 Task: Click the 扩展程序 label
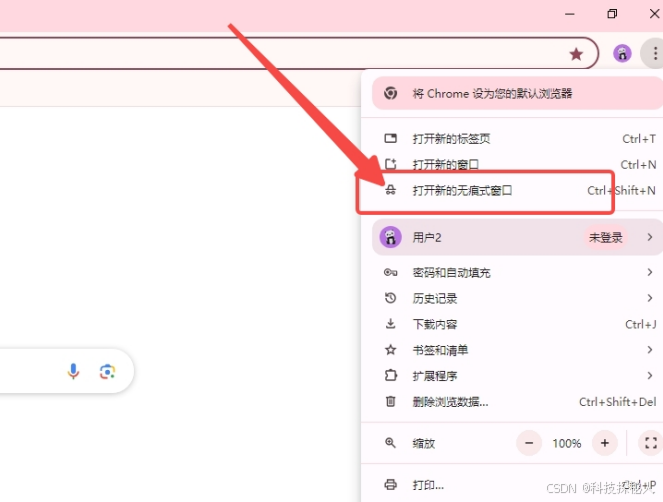(435, 376)
